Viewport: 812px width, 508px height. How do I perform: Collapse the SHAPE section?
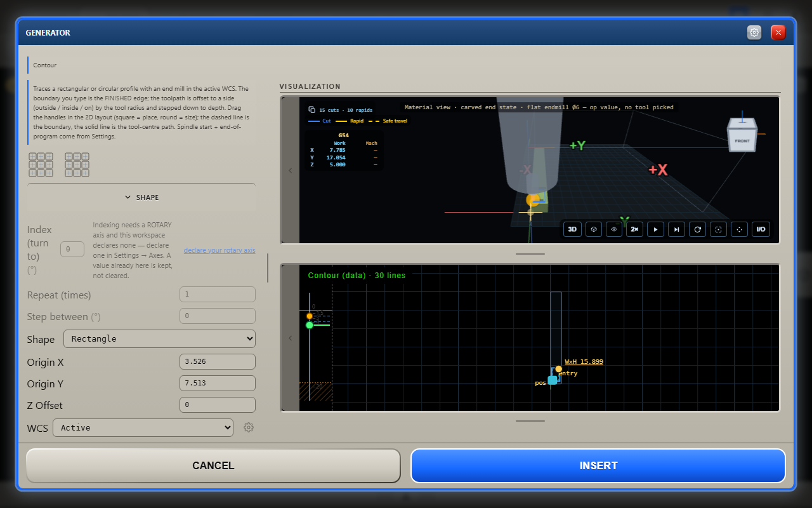coord(141,197)
